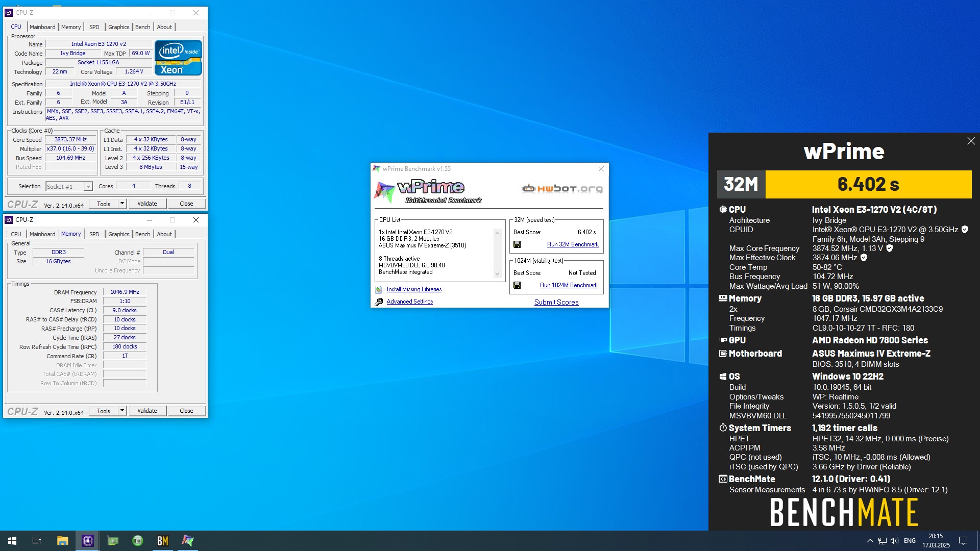
Task: Click the ENG language indicator
Action: (910, 541)
